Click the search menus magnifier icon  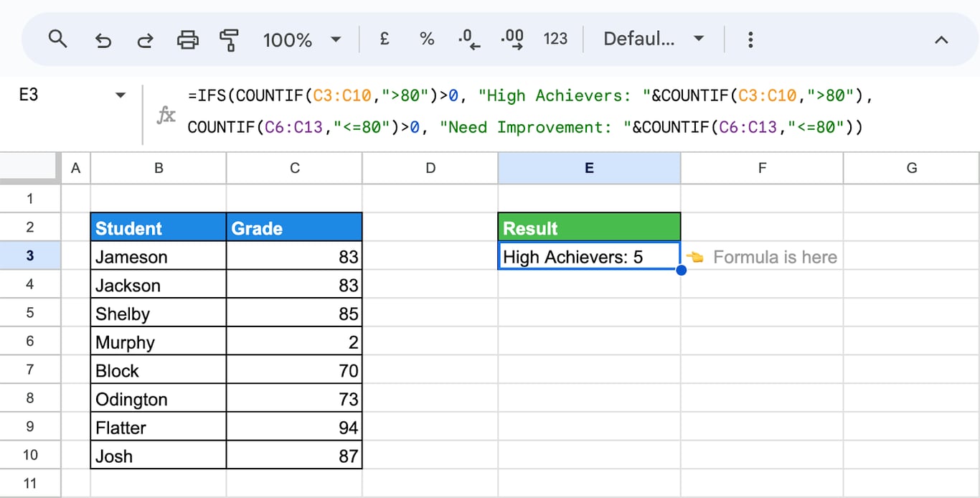(57, 39)
